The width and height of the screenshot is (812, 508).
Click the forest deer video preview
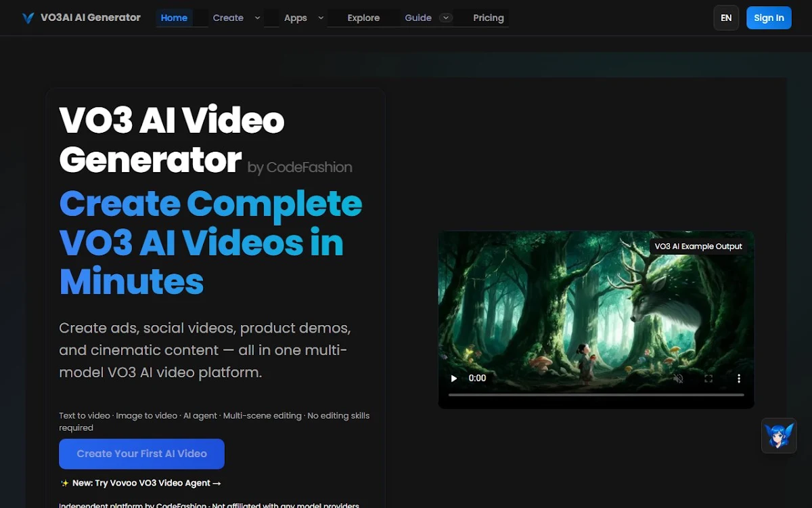tap(596, 320)
